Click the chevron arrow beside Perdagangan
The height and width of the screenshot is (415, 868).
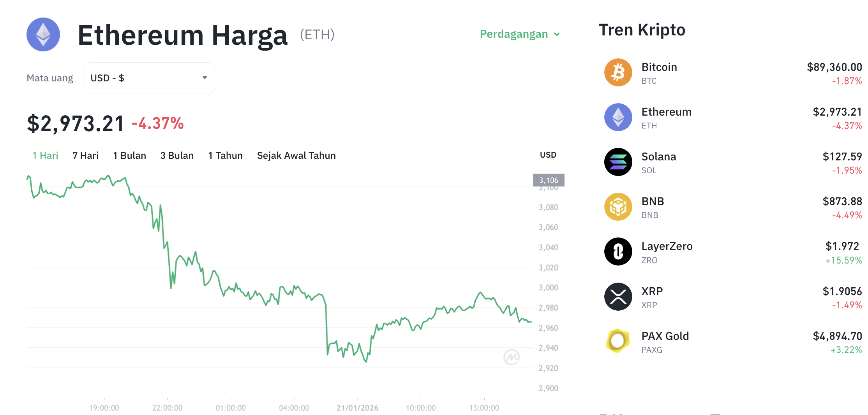coord(557,35)
